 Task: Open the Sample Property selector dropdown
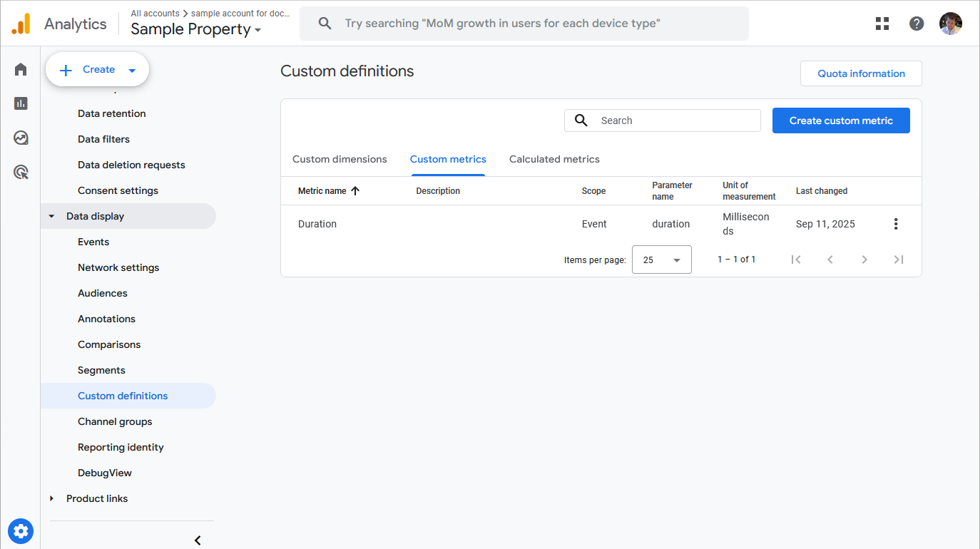pos(196,29)
